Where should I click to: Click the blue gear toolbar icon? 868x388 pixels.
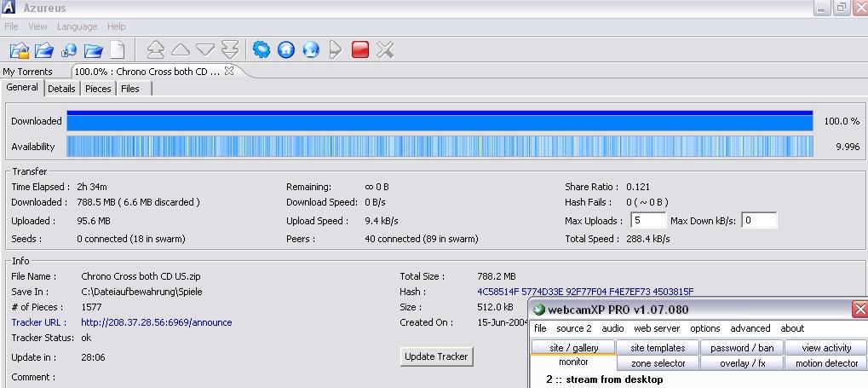[x=262, y=49]
